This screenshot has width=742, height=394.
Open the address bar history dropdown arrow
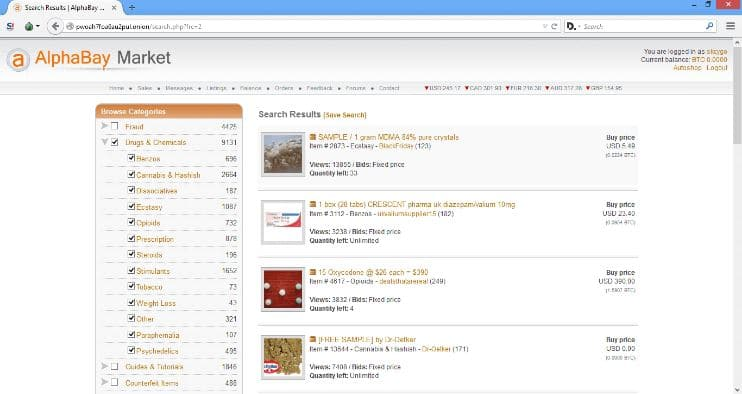[x=545, y=26]
